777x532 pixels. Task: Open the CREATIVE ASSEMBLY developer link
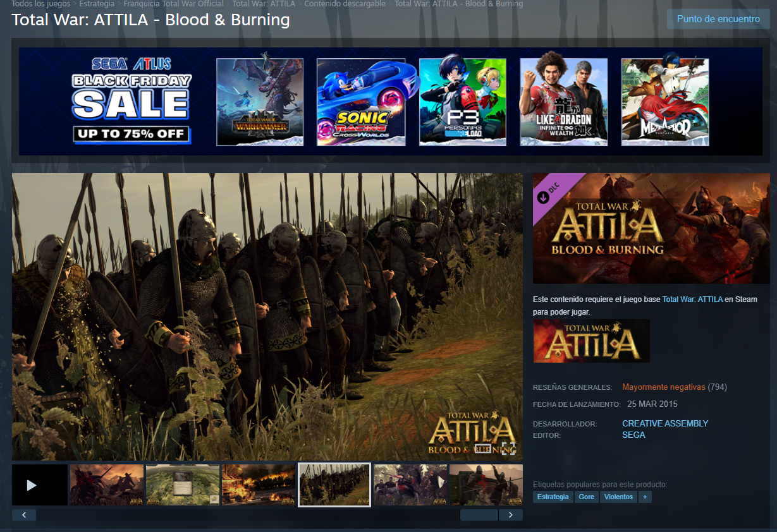[665, 423]
